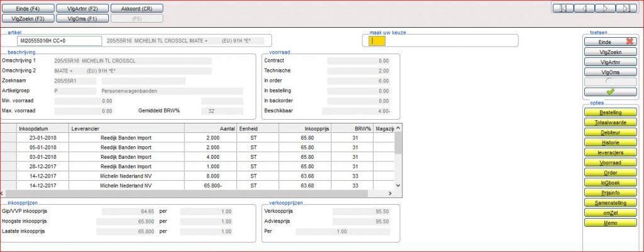Go to the previous record arrow
Image resolution: width=644 pixels, height=252 pixels.
(x=584, y=8)
